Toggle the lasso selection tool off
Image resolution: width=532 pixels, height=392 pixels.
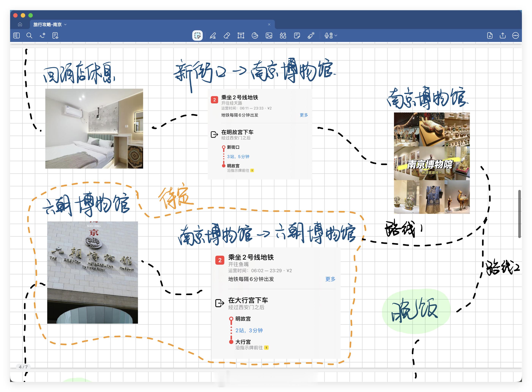(197, 36)
